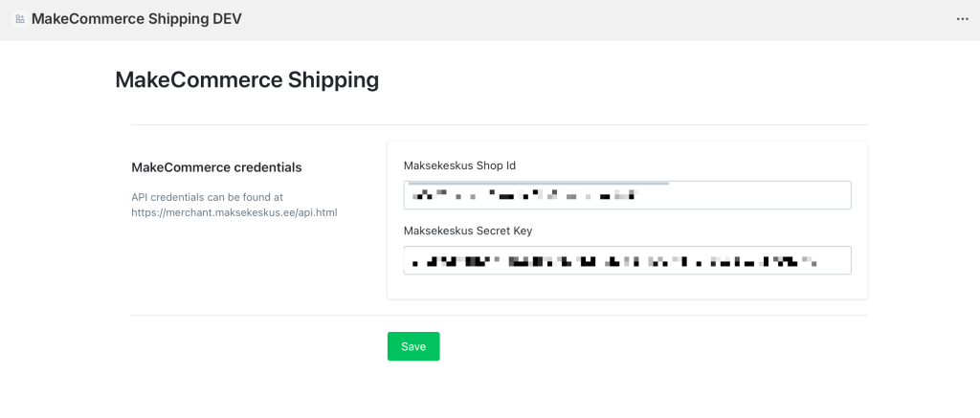980x418 pixels.
Task: Click the MakeCommerce app icon in header
Action: coord(20,19)
